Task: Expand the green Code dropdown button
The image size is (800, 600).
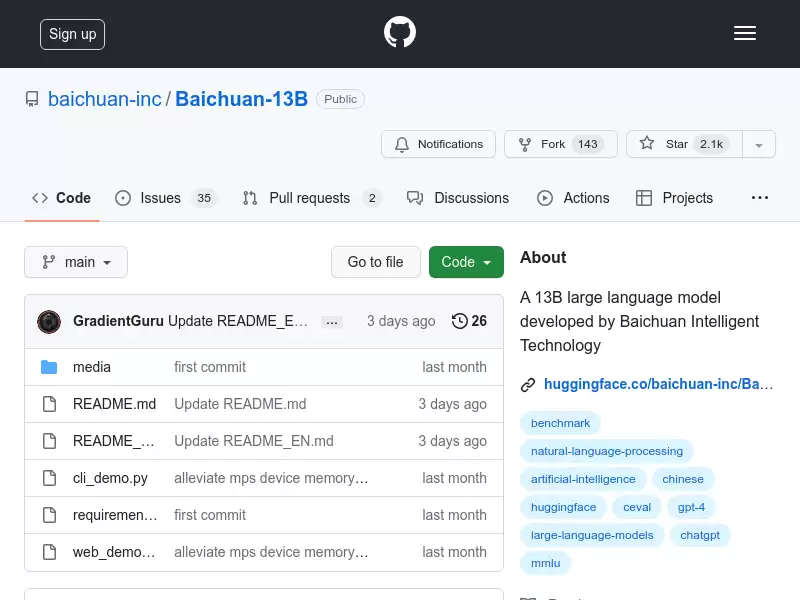Action: [466, 262]
